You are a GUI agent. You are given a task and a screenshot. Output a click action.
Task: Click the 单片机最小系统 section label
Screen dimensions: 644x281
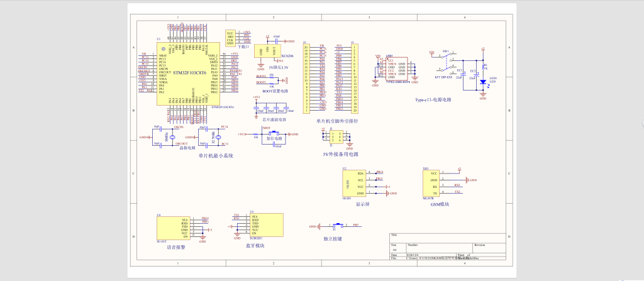[x=216, y=155]
